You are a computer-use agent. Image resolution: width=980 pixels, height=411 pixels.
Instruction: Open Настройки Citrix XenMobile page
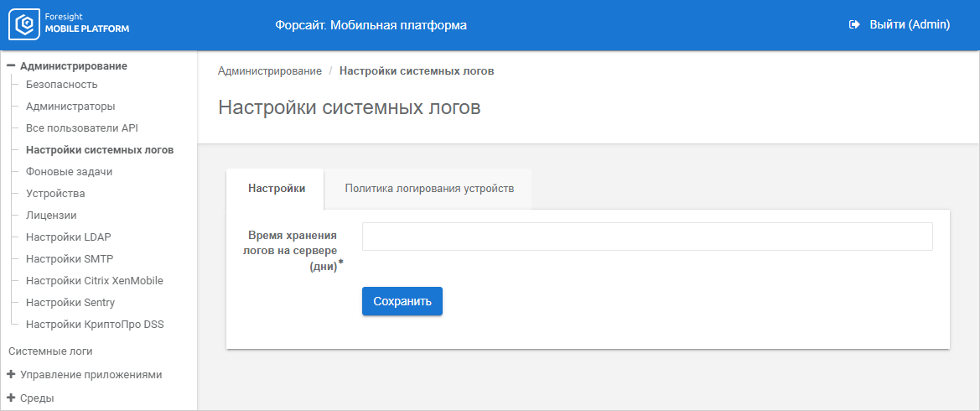click(95, 281)
